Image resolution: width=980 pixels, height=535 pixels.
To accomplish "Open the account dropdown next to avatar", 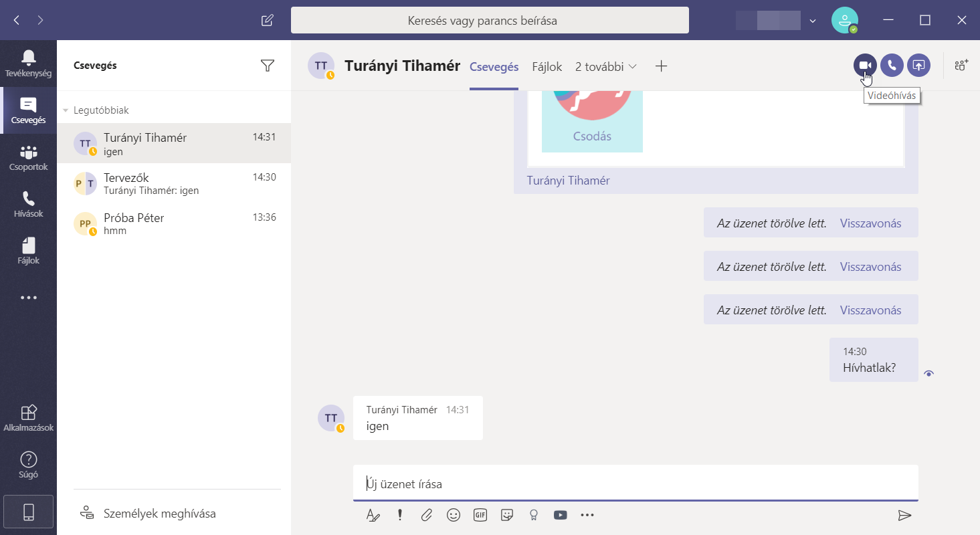I will [x=813, y=21].
